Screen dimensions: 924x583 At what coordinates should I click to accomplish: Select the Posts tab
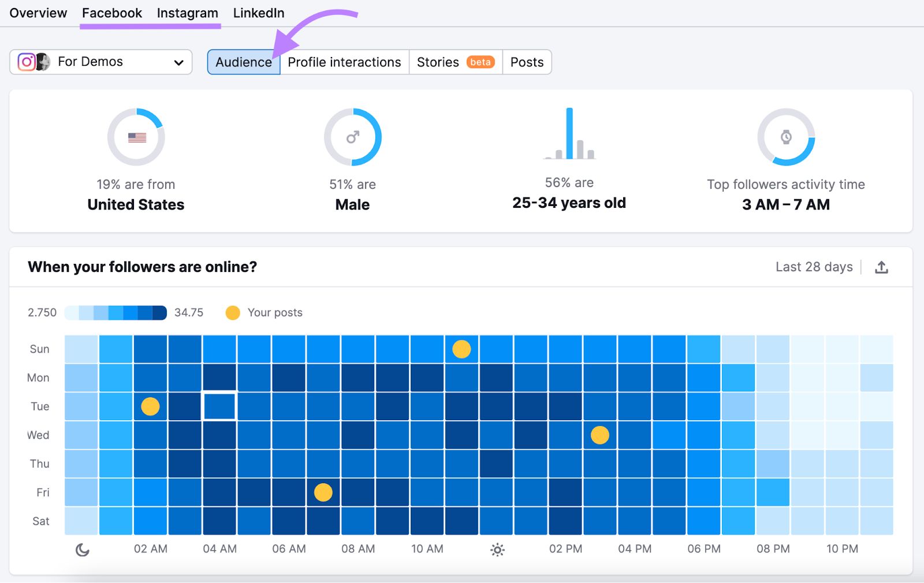(x=526, y=62)
